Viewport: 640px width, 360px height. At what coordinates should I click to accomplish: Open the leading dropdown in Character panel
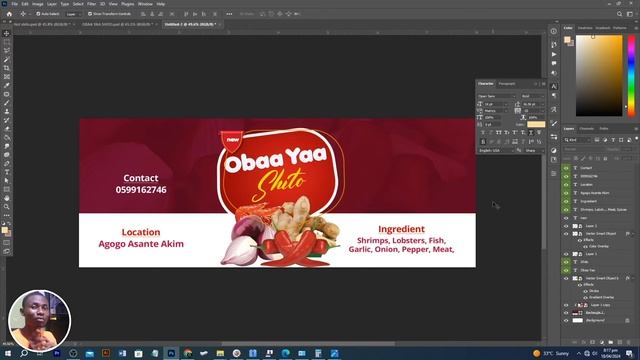click(x=533, y=104)
